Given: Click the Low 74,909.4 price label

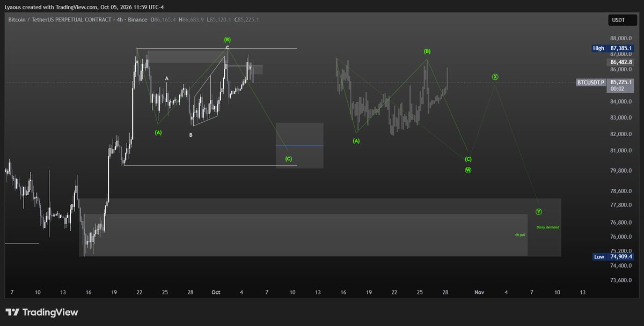Looking at the screenshot, I should 613,257.
